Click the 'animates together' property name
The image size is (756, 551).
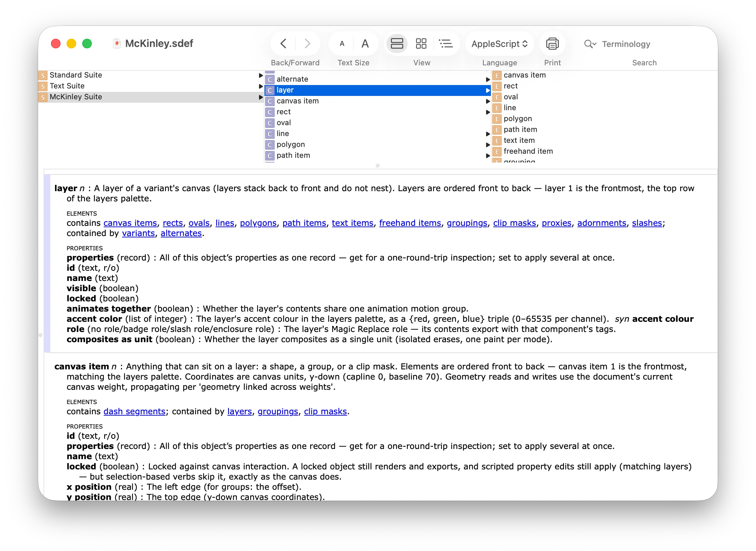[x=109, y=308]
